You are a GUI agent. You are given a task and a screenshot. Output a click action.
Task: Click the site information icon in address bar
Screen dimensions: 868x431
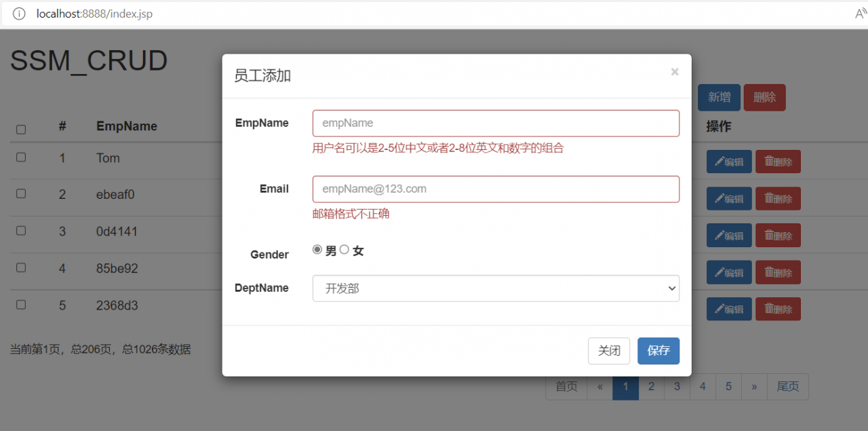[19, 14]
